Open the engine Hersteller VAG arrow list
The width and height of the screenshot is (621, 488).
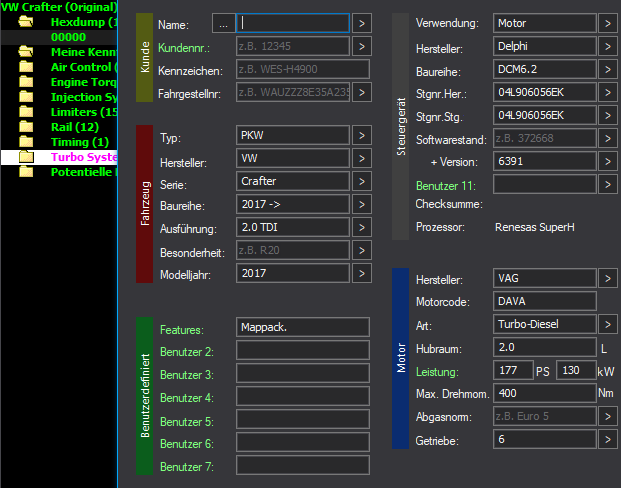pyautogui.click(x=608, y=278)
